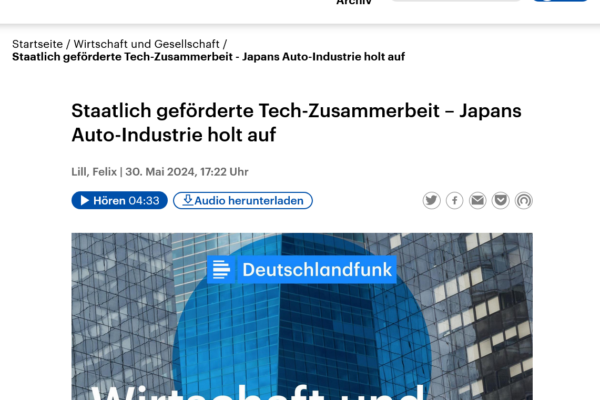
Task: Click the bold breadcrumb article title
Action: coord(209,57)
